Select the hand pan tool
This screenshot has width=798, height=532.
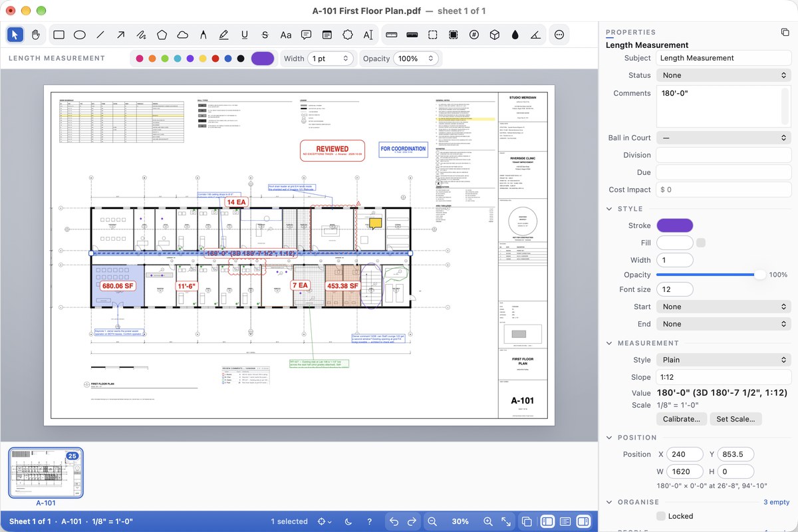pos(36,35)
